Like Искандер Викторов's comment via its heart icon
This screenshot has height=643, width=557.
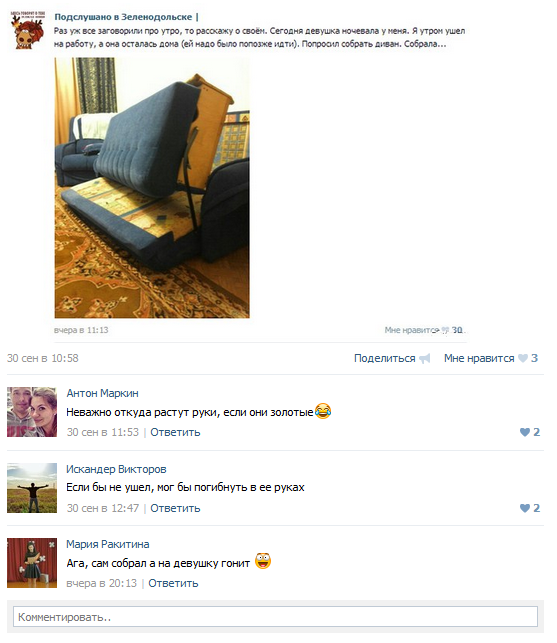pyautogui.click(x=525, y=508)
